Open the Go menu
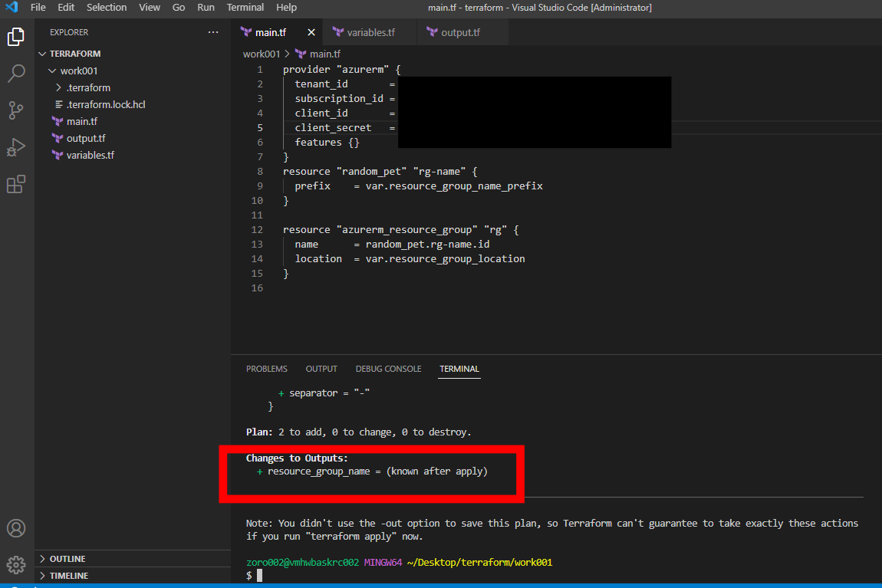The height and width of the screenshot is (588, 882). (x=178, y=8)
